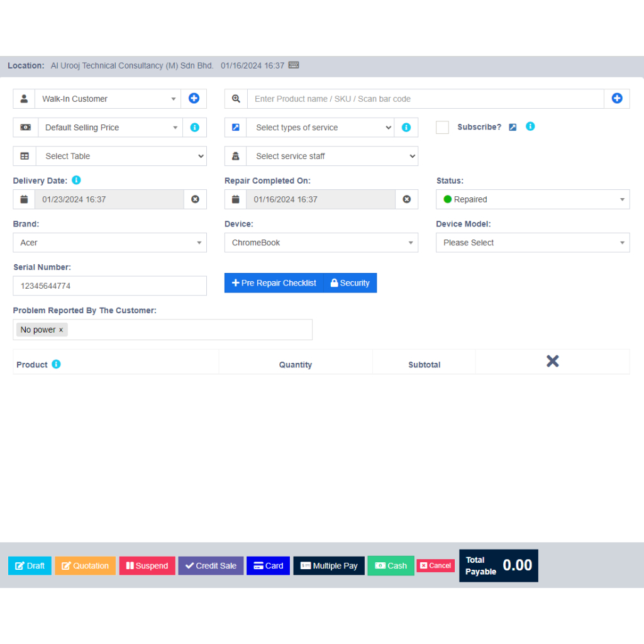This screenshot has height=644, width=644.
Task: Click the keyboard shortcuts icon beside the date
Action: [294, 65]
